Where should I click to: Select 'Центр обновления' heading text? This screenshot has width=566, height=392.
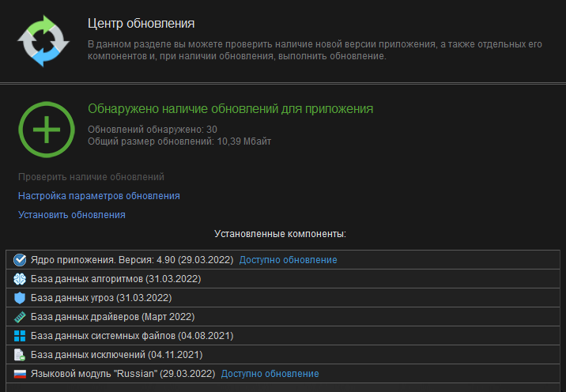pos(141,24)
